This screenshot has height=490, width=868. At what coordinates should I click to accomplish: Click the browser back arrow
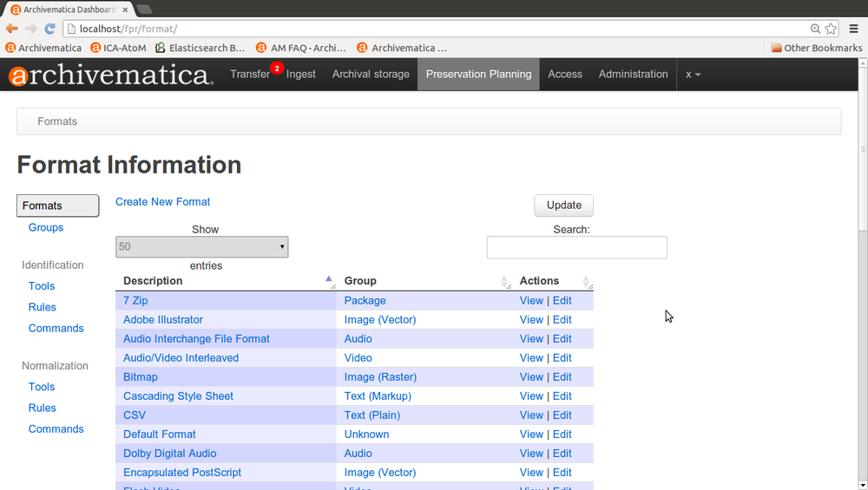[12, 29]
